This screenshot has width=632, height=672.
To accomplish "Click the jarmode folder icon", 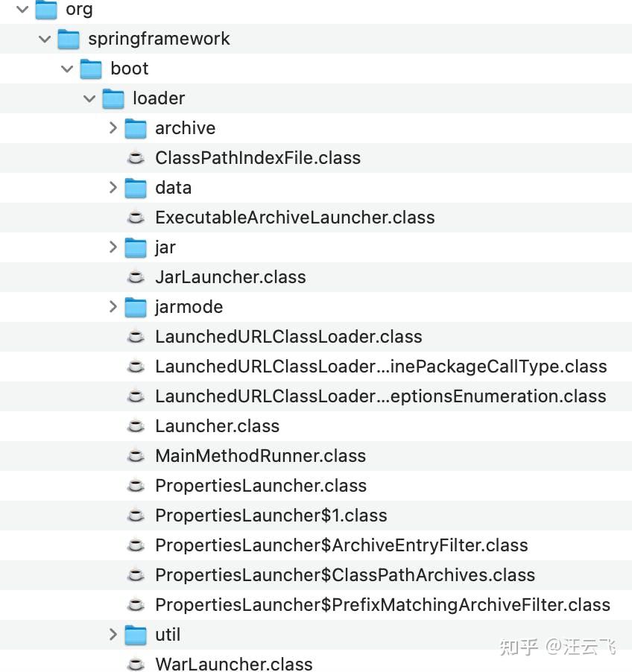I will click(x=136, y=307).
